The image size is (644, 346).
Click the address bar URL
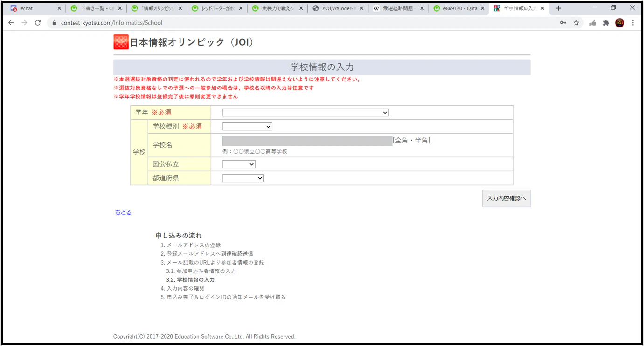click(111, 23)
